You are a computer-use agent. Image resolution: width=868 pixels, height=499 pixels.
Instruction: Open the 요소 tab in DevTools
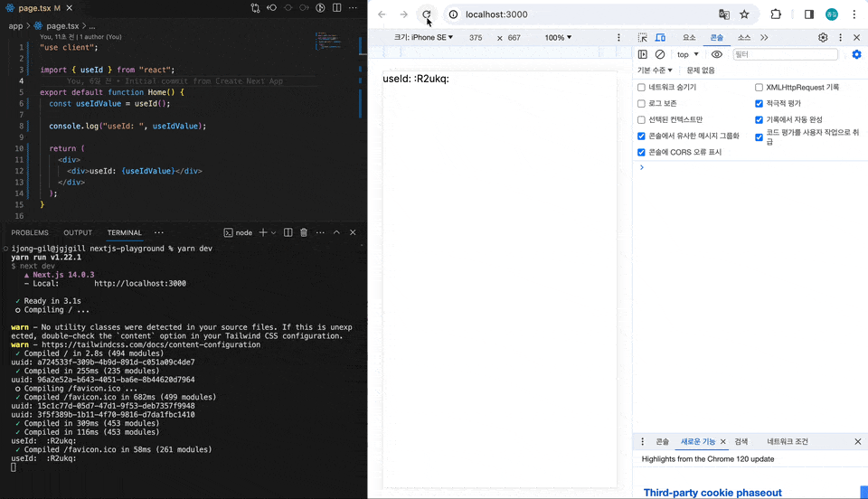(x=689, y=38)
